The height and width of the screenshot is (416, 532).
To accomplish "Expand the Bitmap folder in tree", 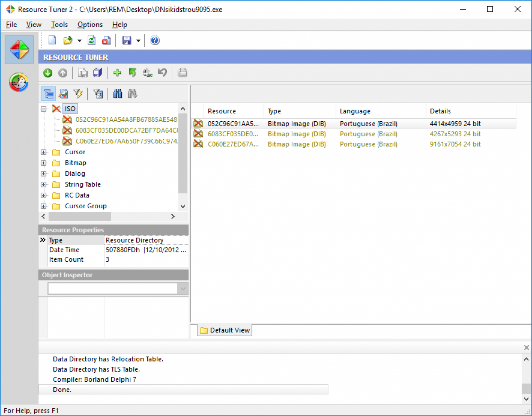I will [x=44, y=163].
